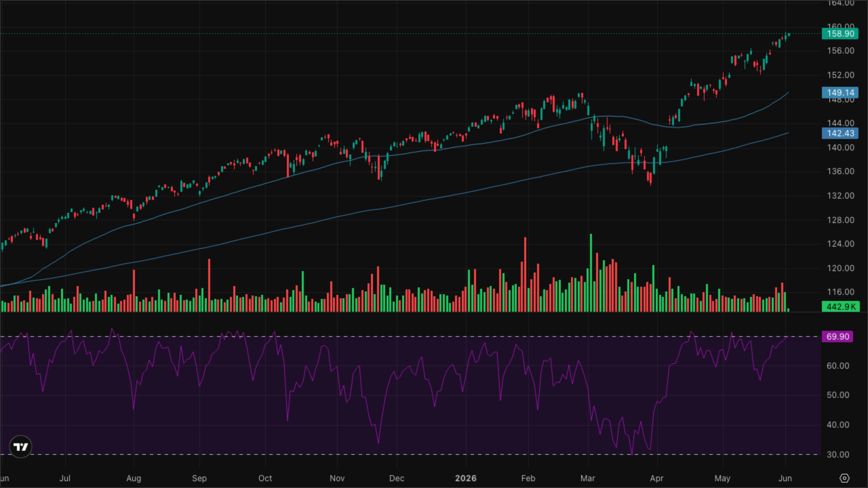Open chart settings gear icon
The height and width of the screenshot is (488, 868).
tap(844, 478)
